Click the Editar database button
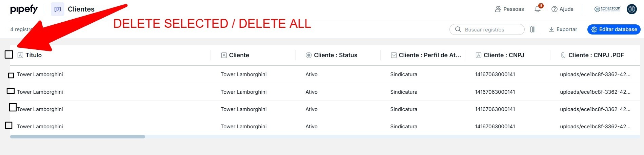 (x=614, y=29)
